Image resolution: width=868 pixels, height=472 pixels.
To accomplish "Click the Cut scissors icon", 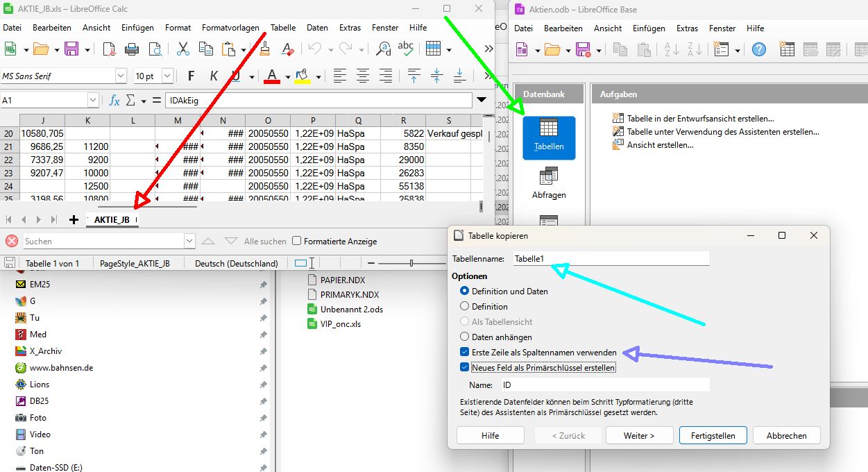I will coord(183,49).
